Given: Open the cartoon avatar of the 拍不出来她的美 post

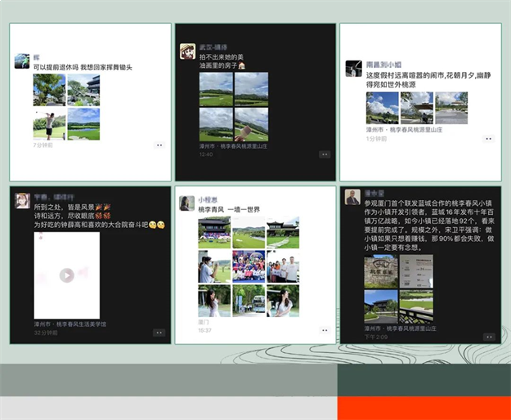Looking at the screenshot, I should click(188, 51).
